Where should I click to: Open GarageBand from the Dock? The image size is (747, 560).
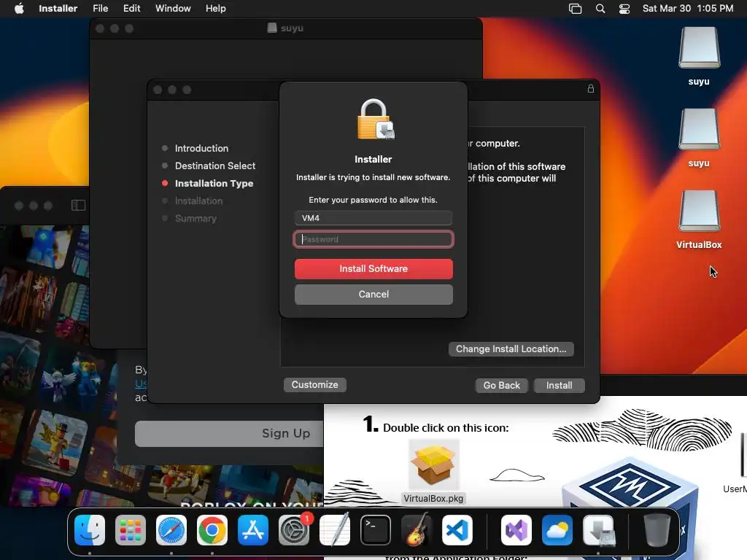tap(417, 530)
